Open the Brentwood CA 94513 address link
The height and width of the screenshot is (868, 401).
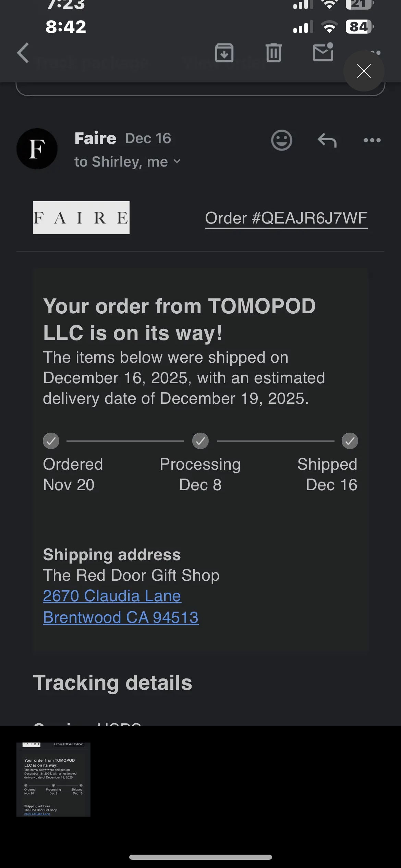(x=121, y=617)
